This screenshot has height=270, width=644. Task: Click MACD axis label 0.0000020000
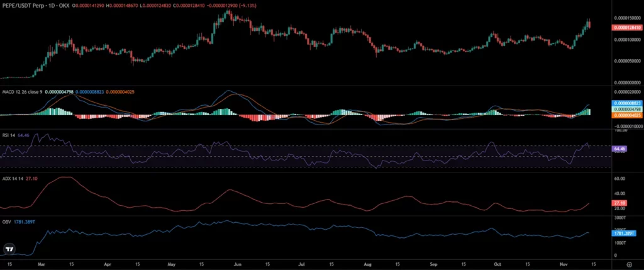[x=627, y=92]
